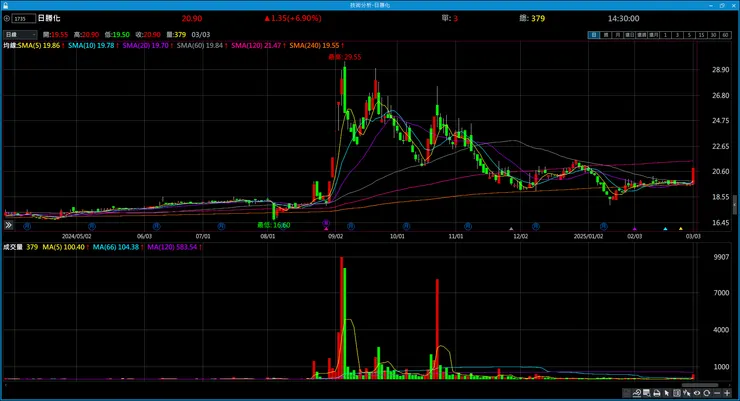Click the monthly marker icon near 2024/05/02
The height and width of the screenshot is (401, 740).
click(92, 226)
